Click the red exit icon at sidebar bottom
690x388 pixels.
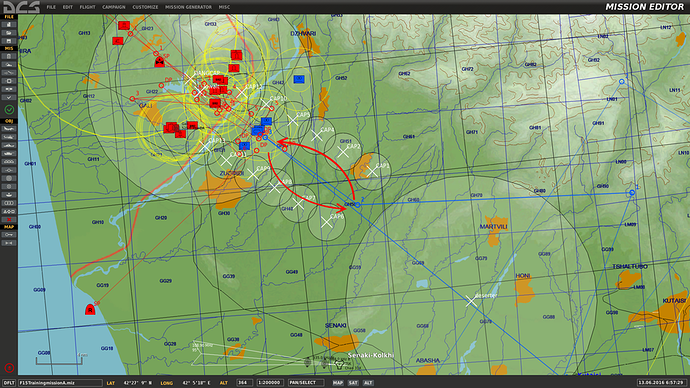9,368
